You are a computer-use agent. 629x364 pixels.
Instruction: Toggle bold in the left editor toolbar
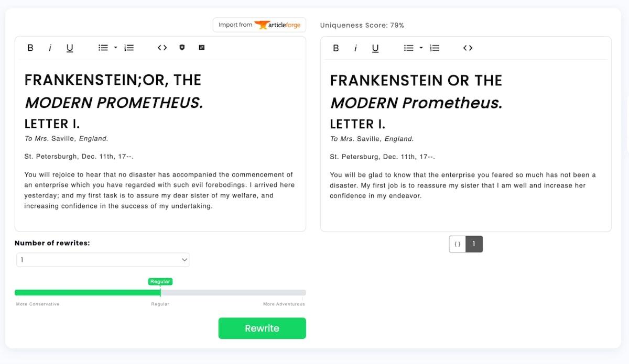(30, 48)
